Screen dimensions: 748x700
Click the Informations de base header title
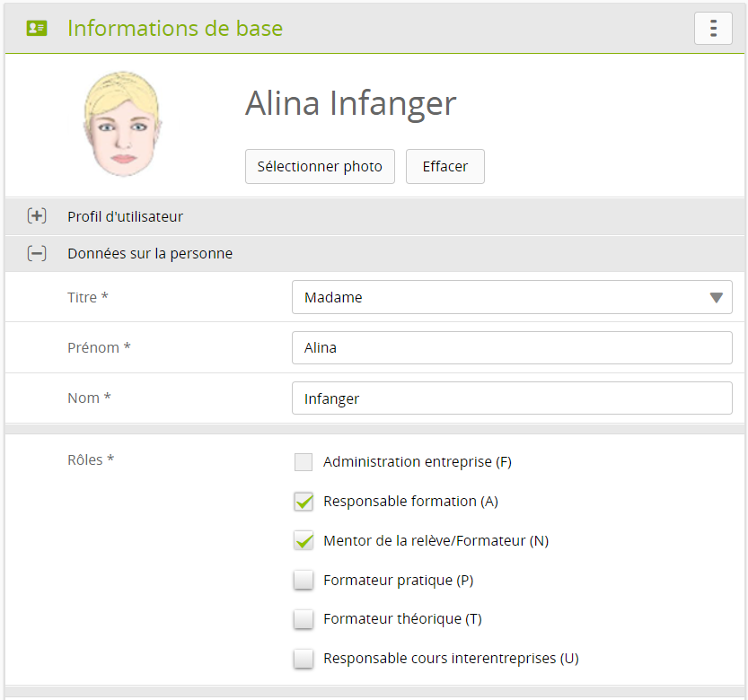(175, 29)
